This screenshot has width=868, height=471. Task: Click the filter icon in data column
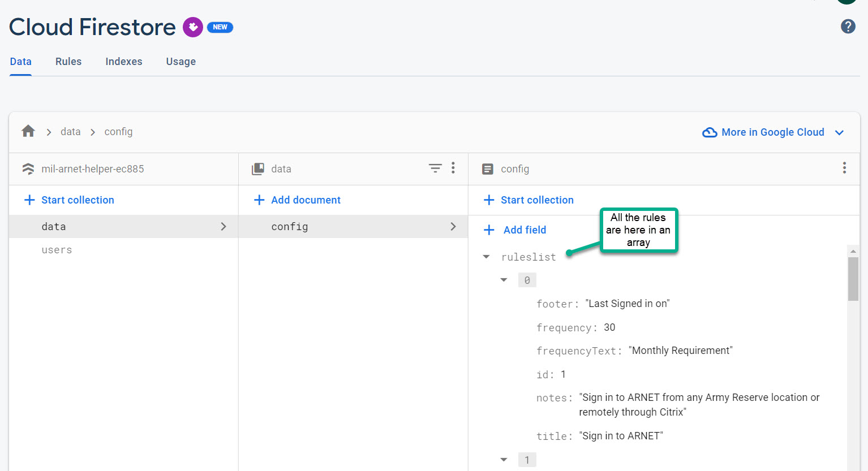(x=435, y=168)
